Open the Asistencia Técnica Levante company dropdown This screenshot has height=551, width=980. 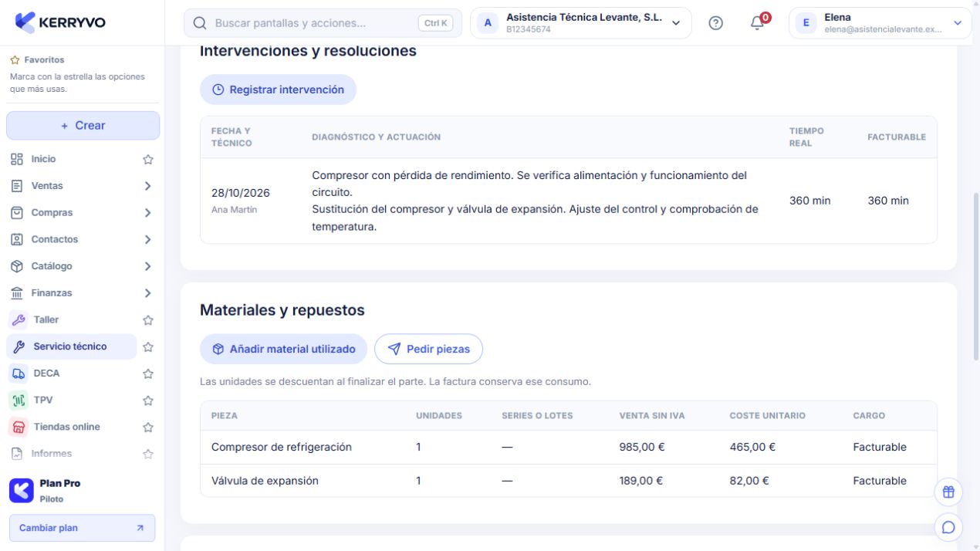point(581,23)
